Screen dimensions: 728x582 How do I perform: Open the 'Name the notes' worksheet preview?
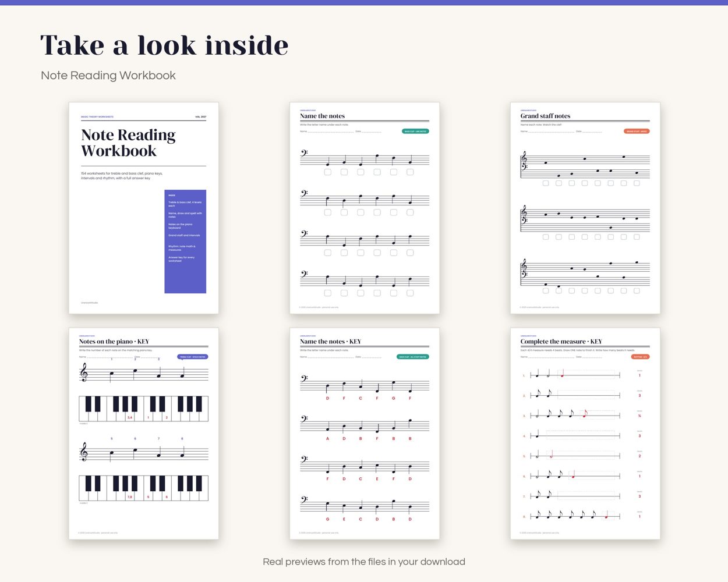(x=365, y=208)
